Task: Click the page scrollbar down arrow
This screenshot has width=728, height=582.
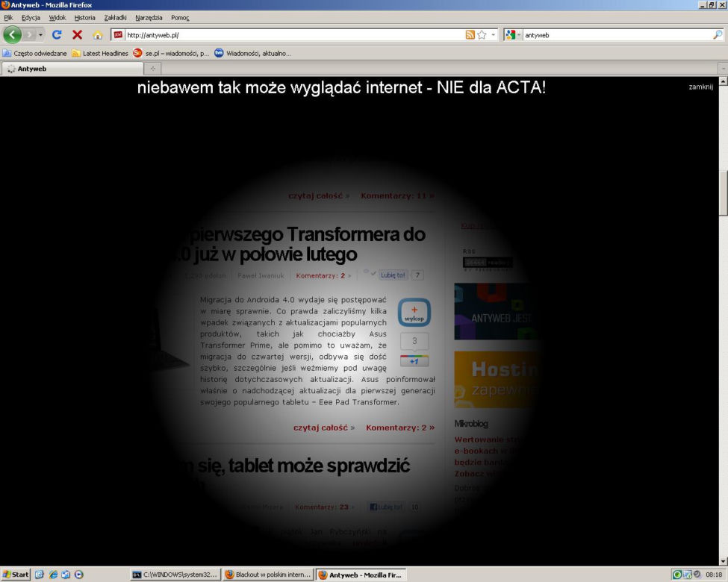Action: 724,561
